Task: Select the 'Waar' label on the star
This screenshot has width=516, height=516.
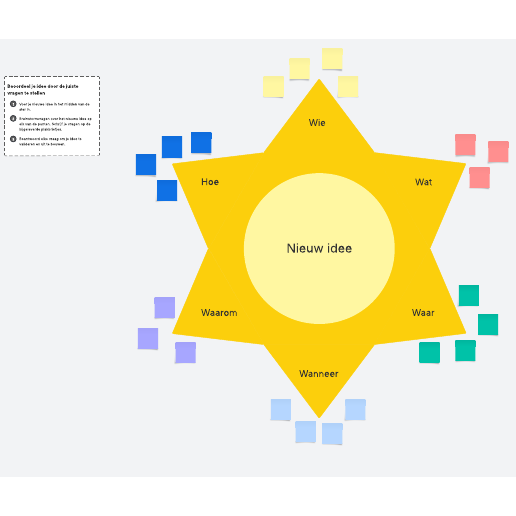Action: click(423, 313)
